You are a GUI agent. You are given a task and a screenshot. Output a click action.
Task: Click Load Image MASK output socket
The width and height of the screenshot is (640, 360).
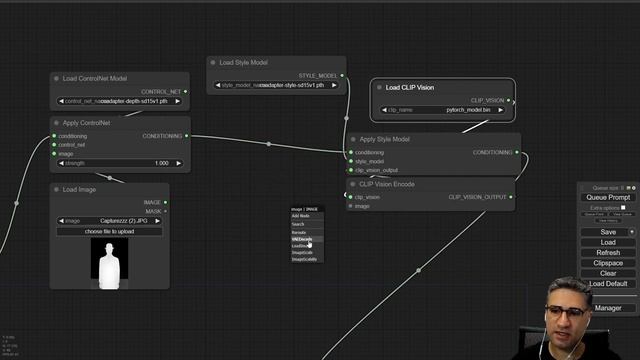pyautogui.click(x=165, y=211)
